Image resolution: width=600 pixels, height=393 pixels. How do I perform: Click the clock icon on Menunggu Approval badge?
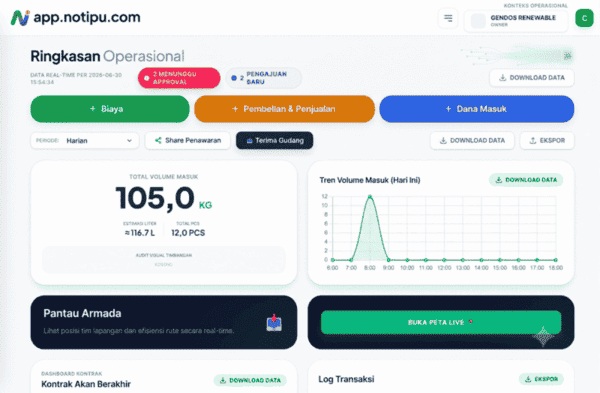[147, 78]
